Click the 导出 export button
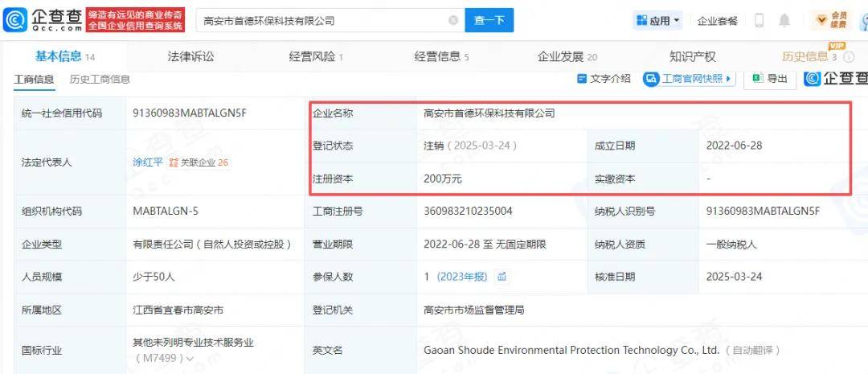868x374 pixels. 769,79
